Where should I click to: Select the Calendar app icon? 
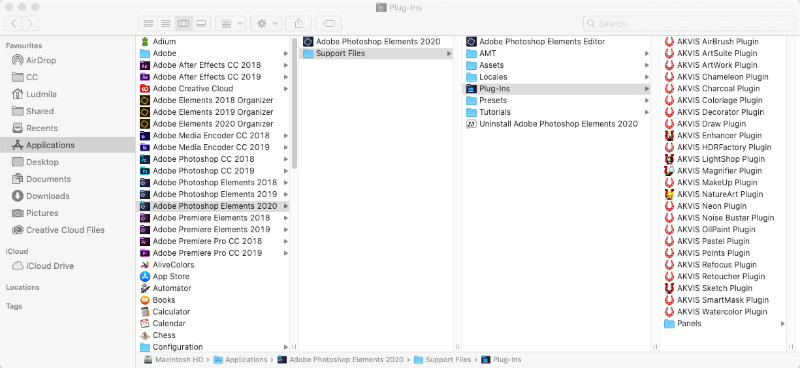(x=144, y=323)
